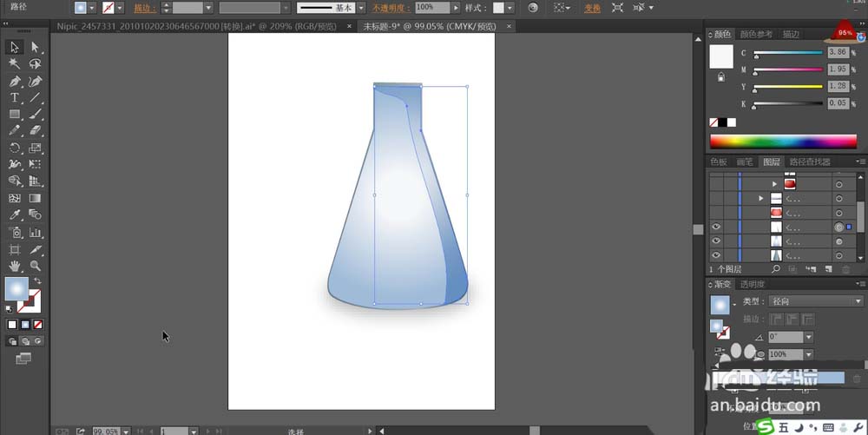
Task: Open the 画笔 brushes tab
Action: (745, 161)
